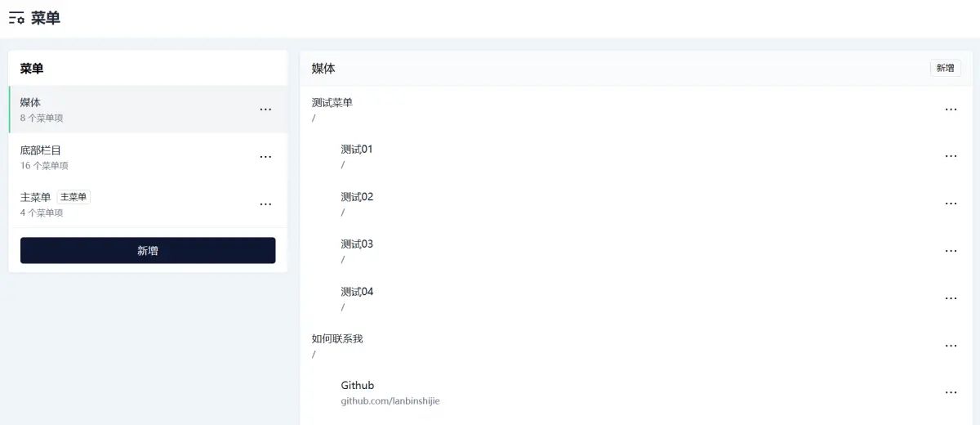The width and height of the screenshot is (980, 425).
Task: Click the 主菜单 tag badge
Action: coord(73,197)
